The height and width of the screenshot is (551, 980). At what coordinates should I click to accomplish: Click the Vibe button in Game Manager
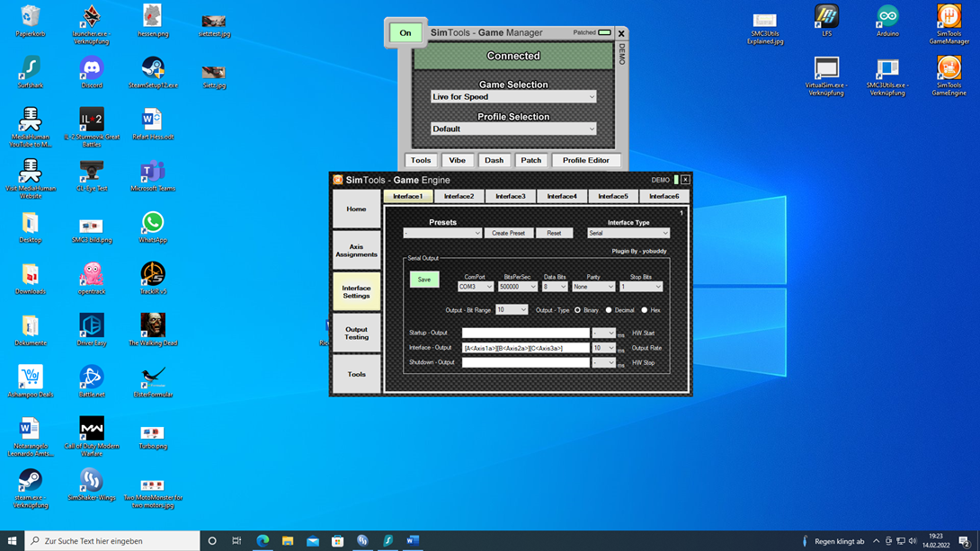pos(457,161)
